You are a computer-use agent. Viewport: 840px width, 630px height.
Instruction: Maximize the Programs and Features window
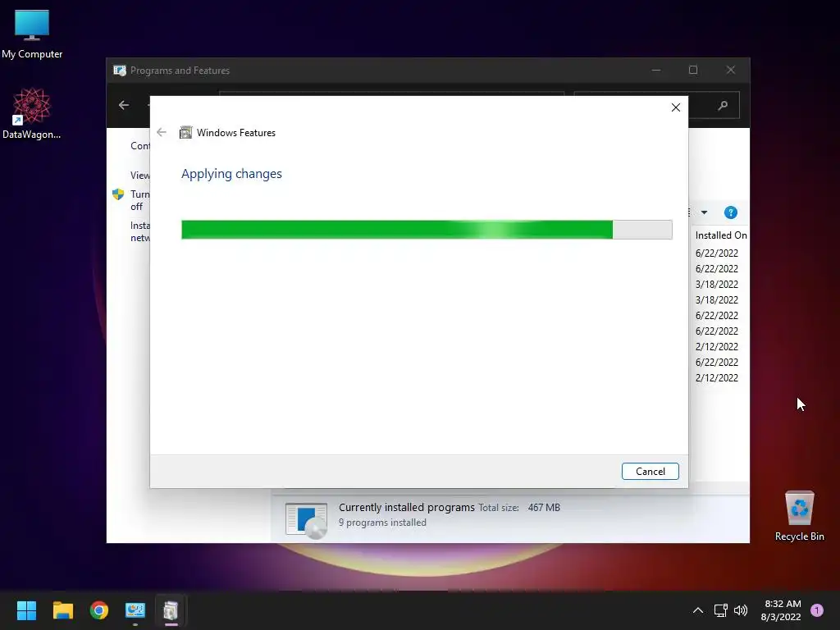point(693,71)
